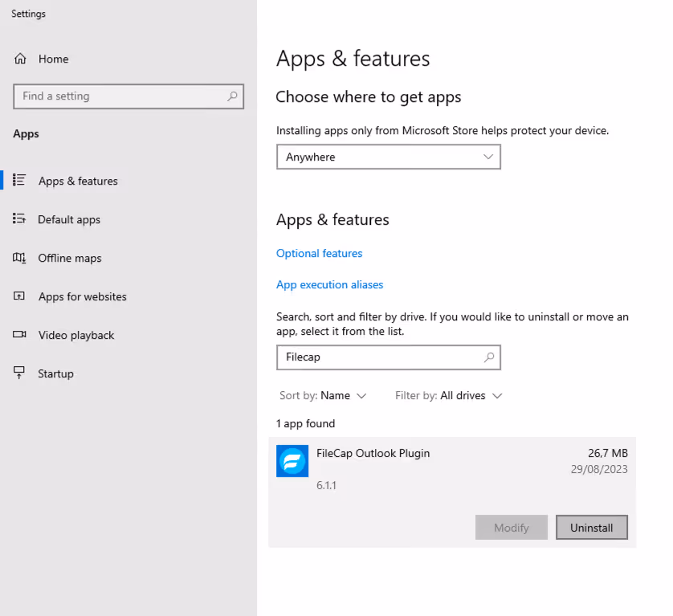Click the Settings window title text
Viewport: 673px width, 616px height.
point(28,14)
